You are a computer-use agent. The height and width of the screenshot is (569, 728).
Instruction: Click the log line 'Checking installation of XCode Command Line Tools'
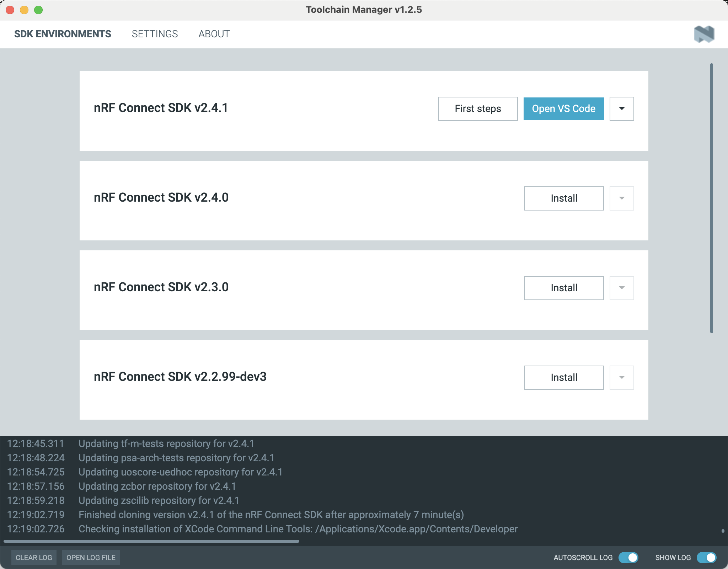[x=298, y=529]
